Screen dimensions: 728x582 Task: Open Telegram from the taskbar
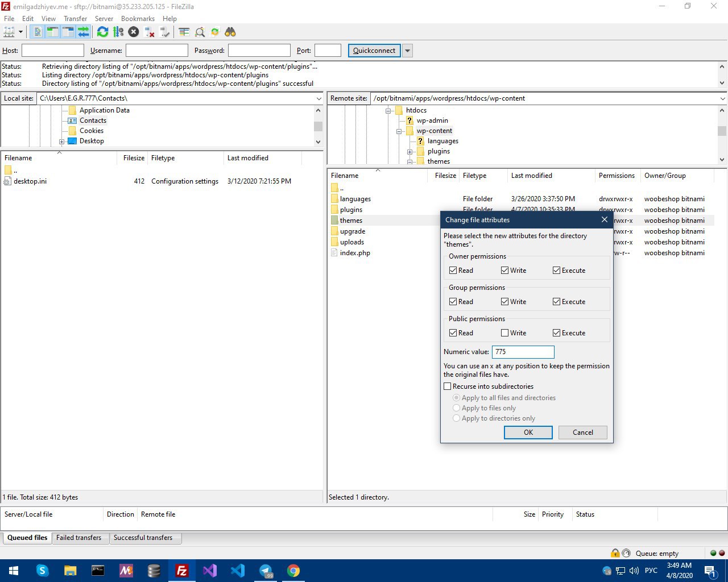[265, 571]
